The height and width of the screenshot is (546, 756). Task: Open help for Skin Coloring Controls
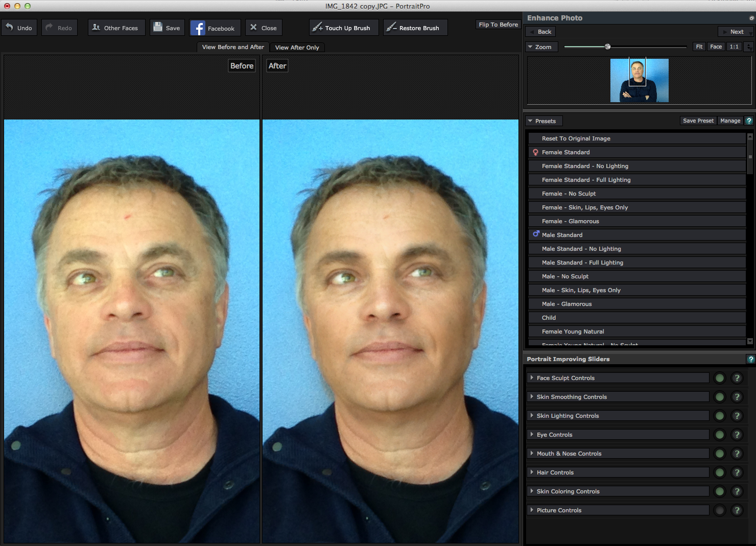coord(737,491)
